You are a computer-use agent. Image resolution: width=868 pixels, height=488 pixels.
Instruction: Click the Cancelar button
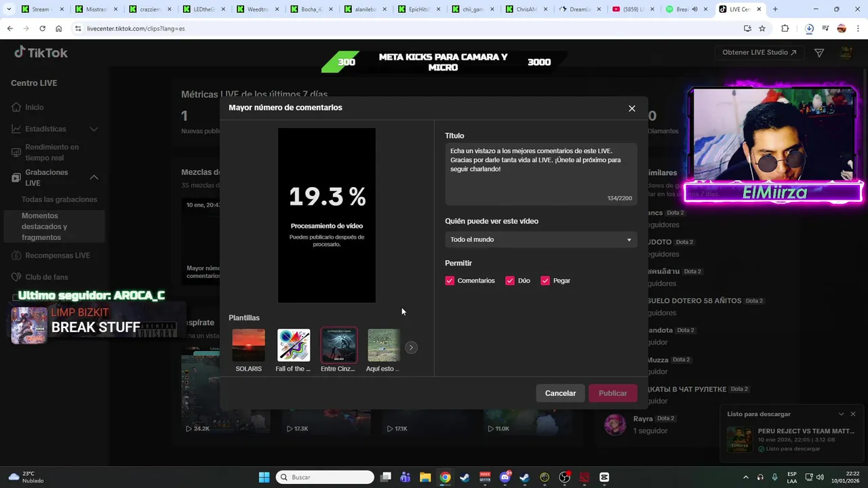point(560,393)
